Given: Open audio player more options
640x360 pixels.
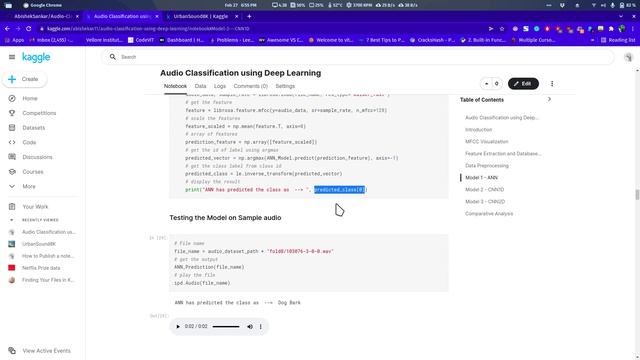Looking at the screenshot, I should 261,327.
